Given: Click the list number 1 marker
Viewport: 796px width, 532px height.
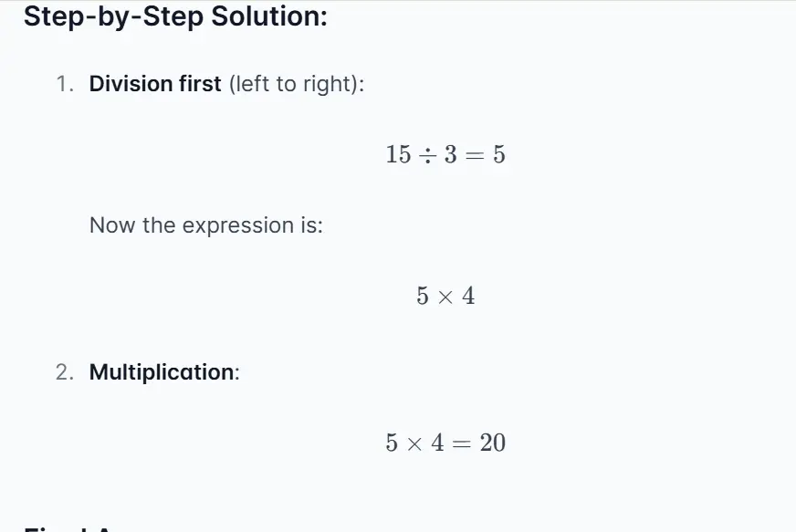Looking at the screenshot, I should pyautogui.click(x=63, y=84).
